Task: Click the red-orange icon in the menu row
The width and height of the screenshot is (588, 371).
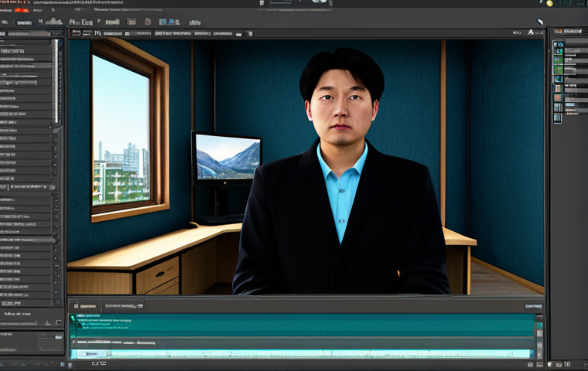Action: (21, 10)
